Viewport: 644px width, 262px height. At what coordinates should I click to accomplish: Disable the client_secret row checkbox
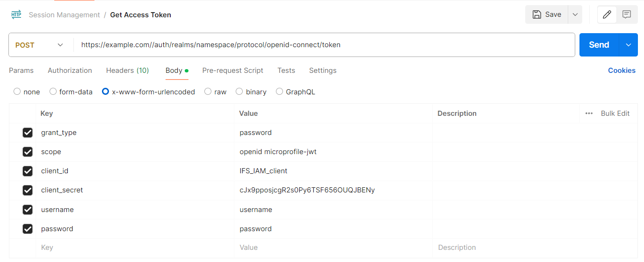(x=28, y=190)
